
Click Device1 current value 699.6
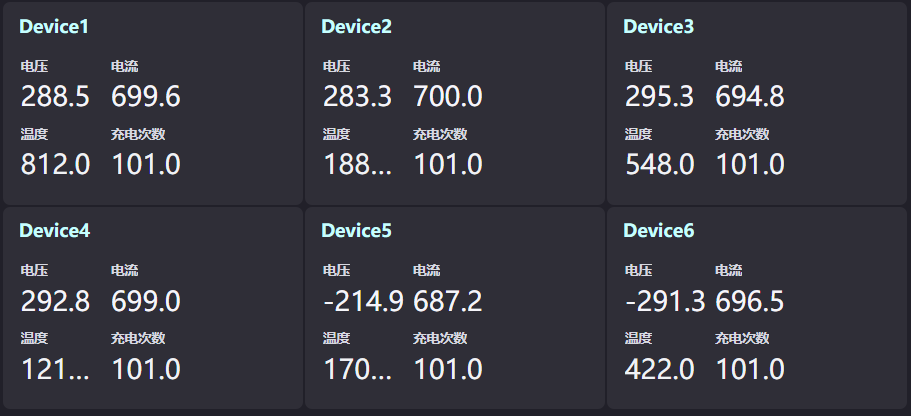[146, 97]
